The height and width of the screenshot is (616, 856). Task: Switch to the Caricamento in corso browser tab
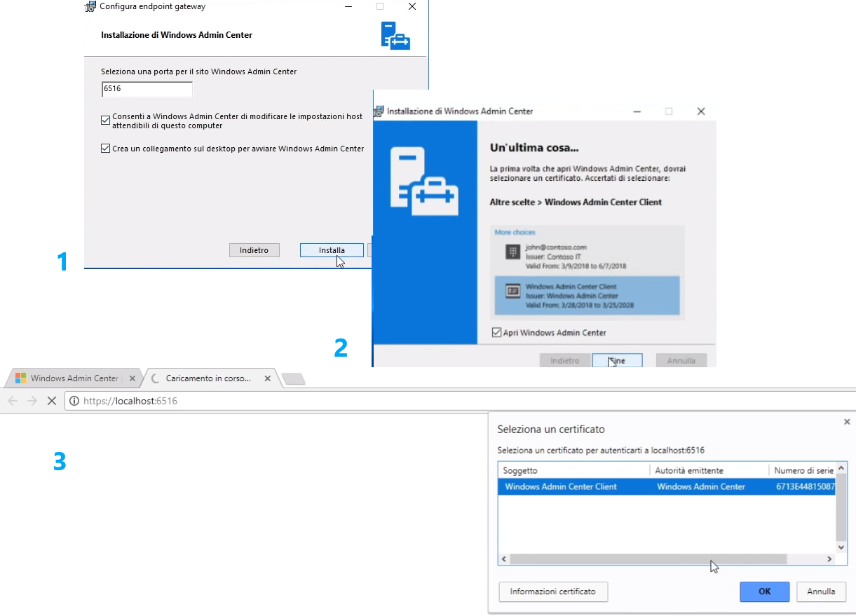pos(208,378)
